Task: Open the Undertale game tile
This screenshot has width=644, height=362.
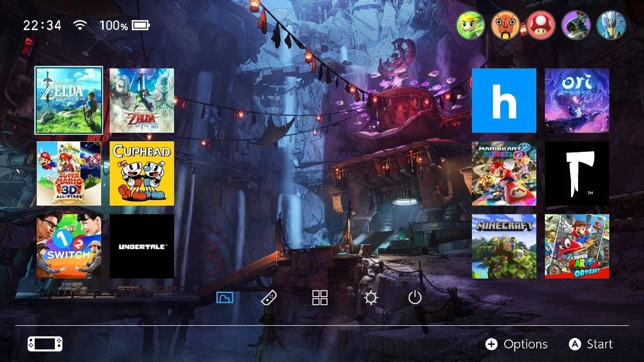Action: (142, 246)
